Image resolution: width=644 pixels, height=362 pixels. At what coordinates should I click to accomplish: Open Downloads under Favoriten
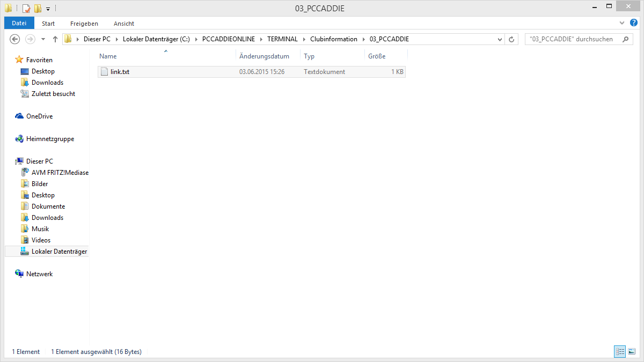point(47,83)
